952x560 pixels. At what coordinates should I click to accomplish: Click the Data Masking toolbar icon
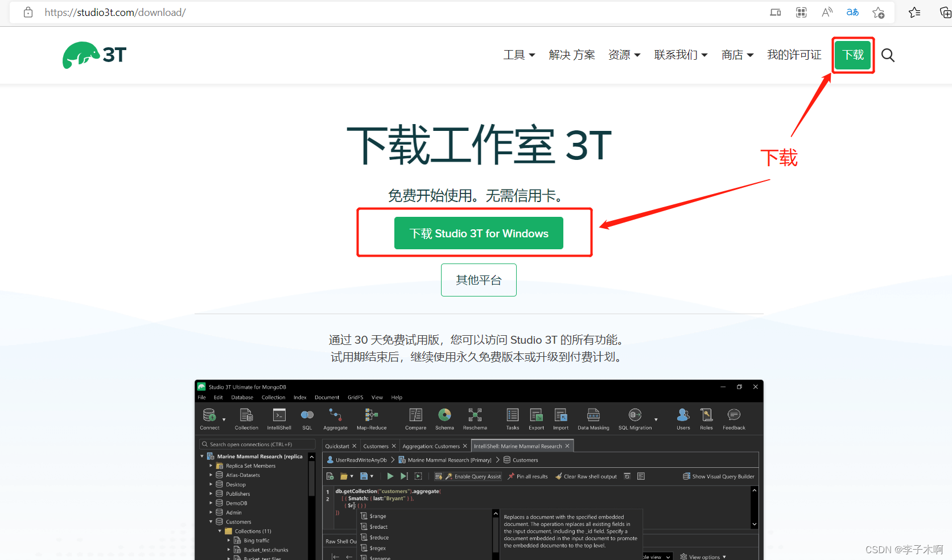[594, 419]
